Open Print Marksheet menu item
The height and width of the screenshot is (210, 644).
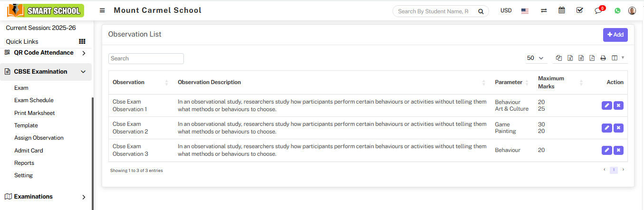[x=35, y=113]
